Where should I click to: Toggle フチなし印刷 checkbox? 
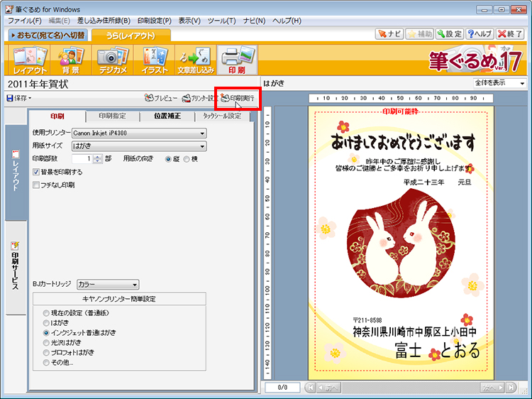coord(36,185)
